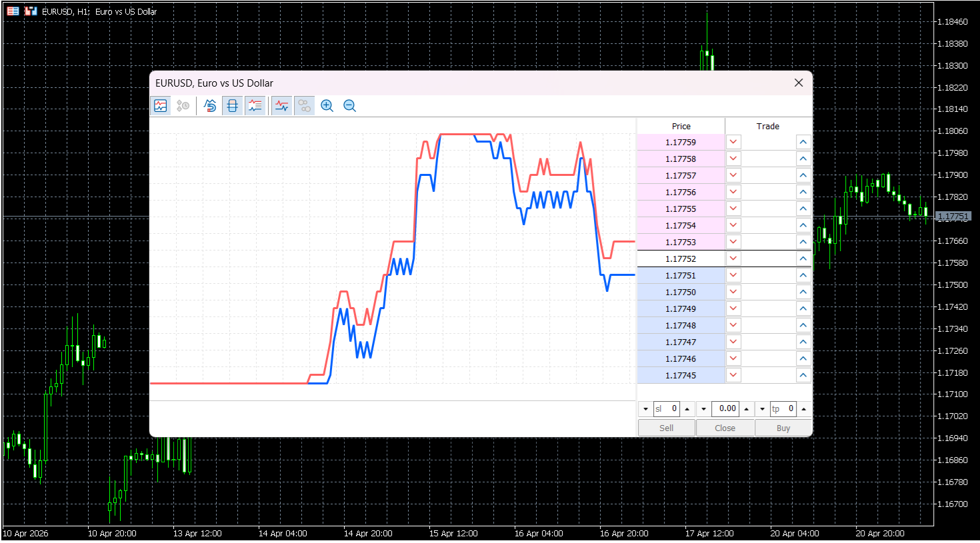Click the Buy button
The height and width of the screenshot is (543, 980).
[x=783, y=428]
